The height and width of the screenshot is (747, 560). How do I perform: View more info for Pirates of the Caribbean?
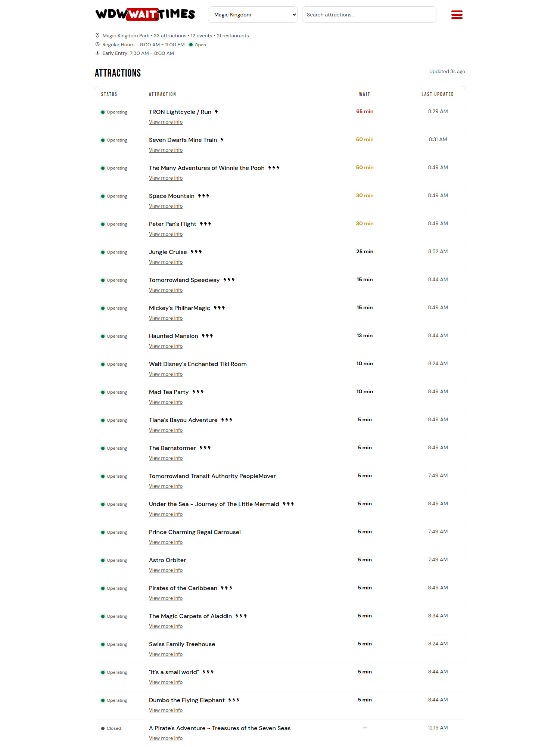pos(166,598)
